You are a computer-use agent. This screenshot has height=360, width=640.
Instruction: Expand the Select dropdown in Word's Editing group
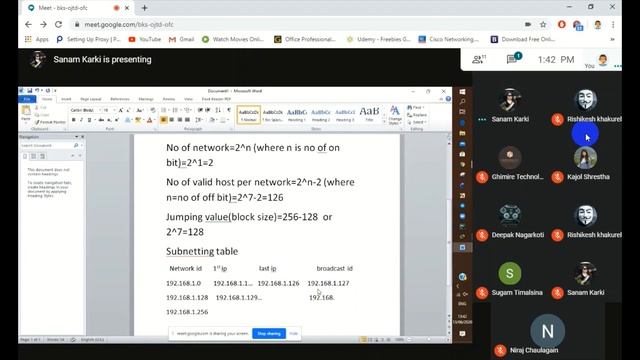[x=417, y=122]
